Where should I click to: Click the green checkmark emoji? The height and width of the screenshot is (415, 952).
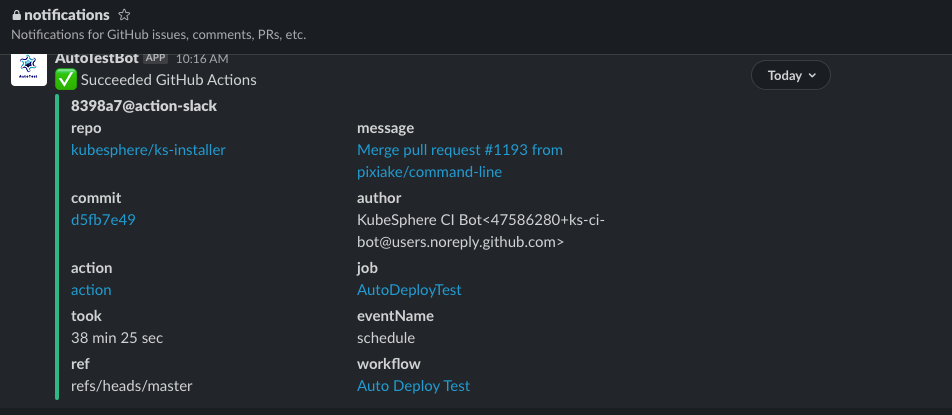click(x=66, y=79)
